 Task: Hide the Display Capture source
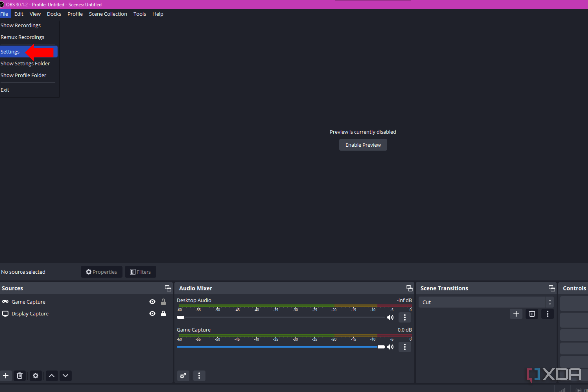(152, 313)
